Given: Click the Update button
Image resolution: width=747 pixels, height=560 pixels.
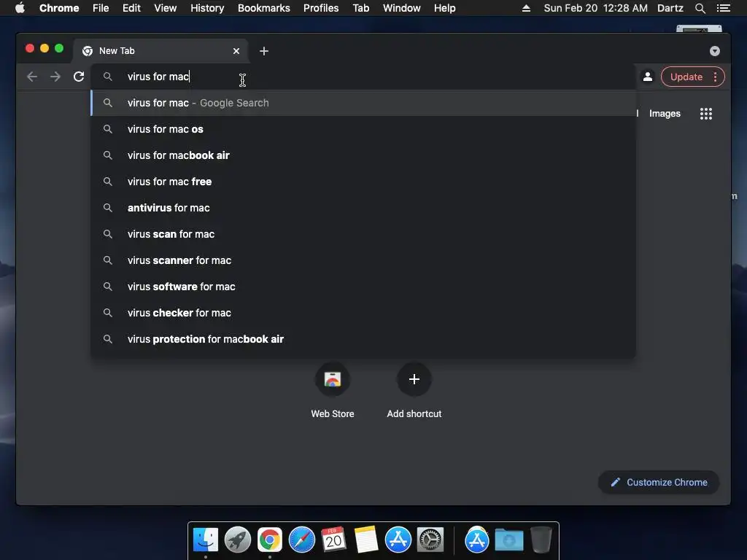Looking at the screenshot, I should (x=686, y=77).
